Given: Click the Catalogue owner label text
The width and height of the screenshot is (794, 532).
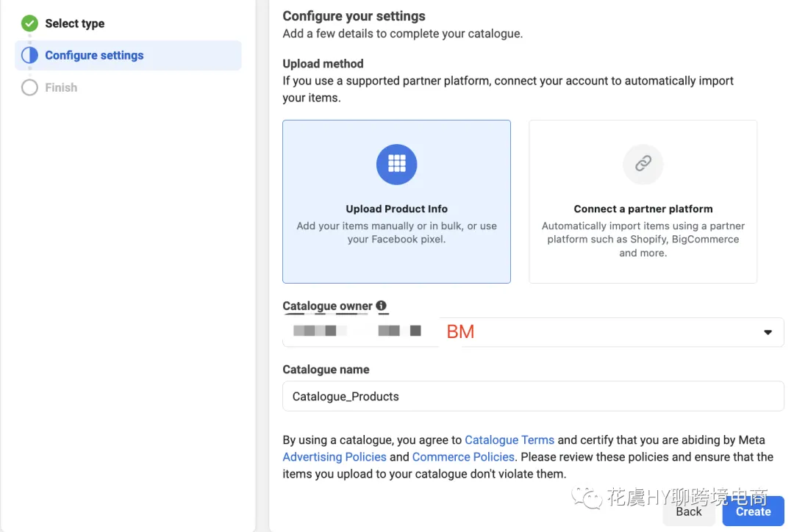Looking at the screenshot, I should tap(327, 306).
